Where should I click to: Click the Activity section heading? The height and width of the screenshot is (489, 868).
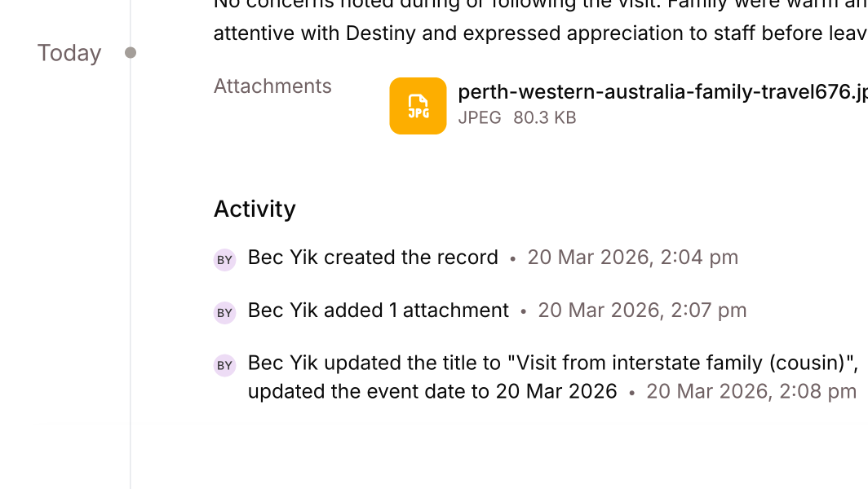click(255, 209)
